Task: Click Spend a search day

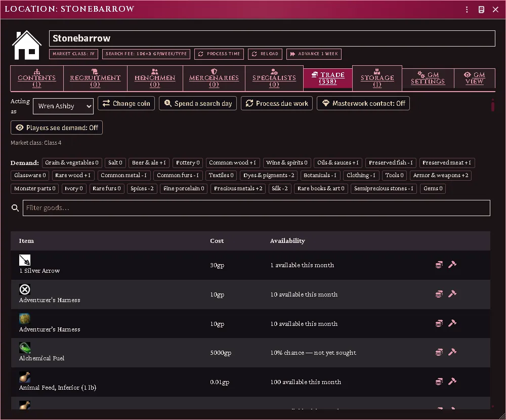Action: pos(198,103)
